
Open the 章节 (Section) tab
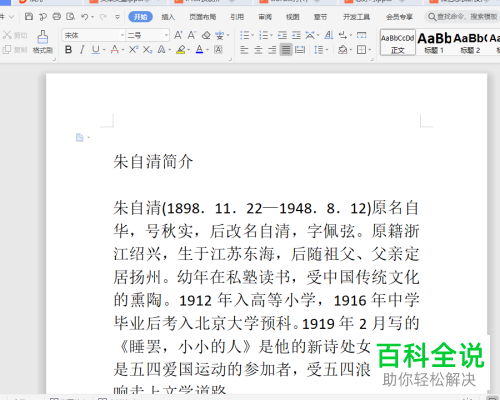[x=320, y=17]
